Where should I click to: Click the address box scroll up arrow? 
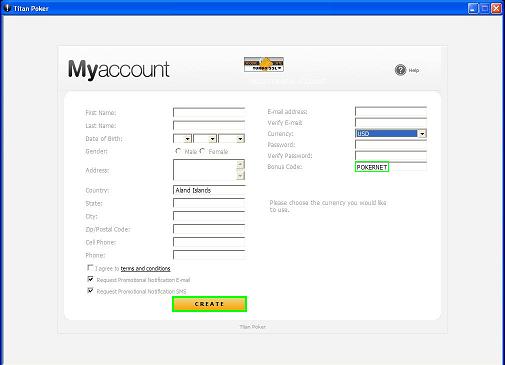pos(240,165)
